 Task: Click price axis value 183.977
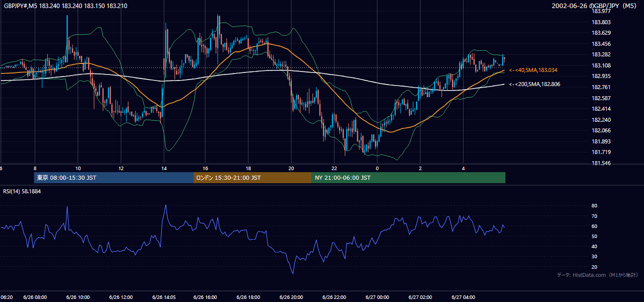click(x=601, y=11)
